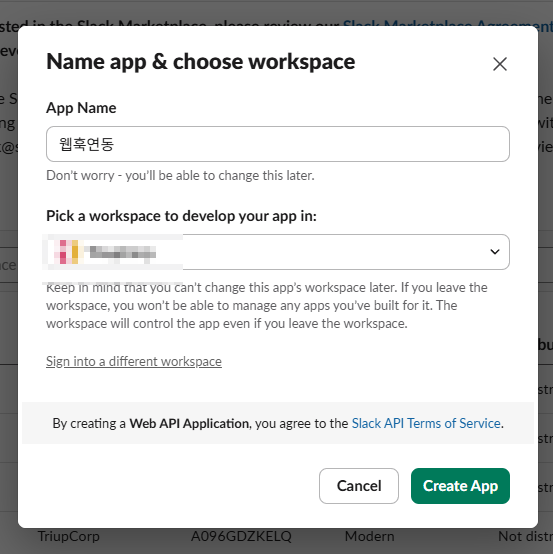Select app ID A096GDZKELQ in background table
The image size is (553, 554).
click(241, 536)
